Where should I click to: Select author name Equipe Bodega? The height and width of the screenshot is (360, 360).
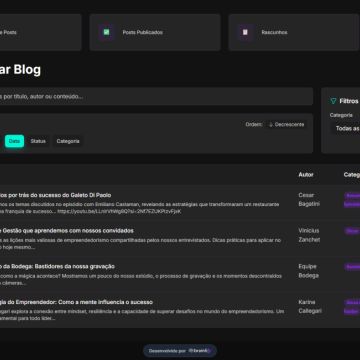pos(308,271)
